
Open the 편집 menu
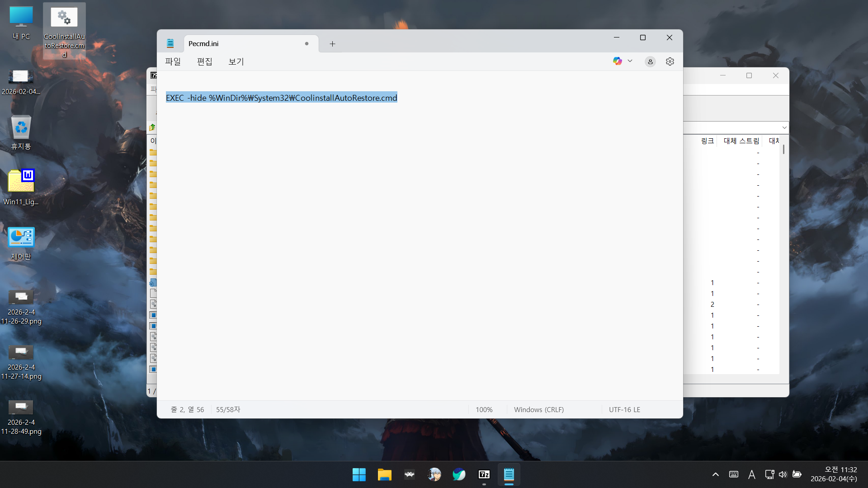point(204,61)
